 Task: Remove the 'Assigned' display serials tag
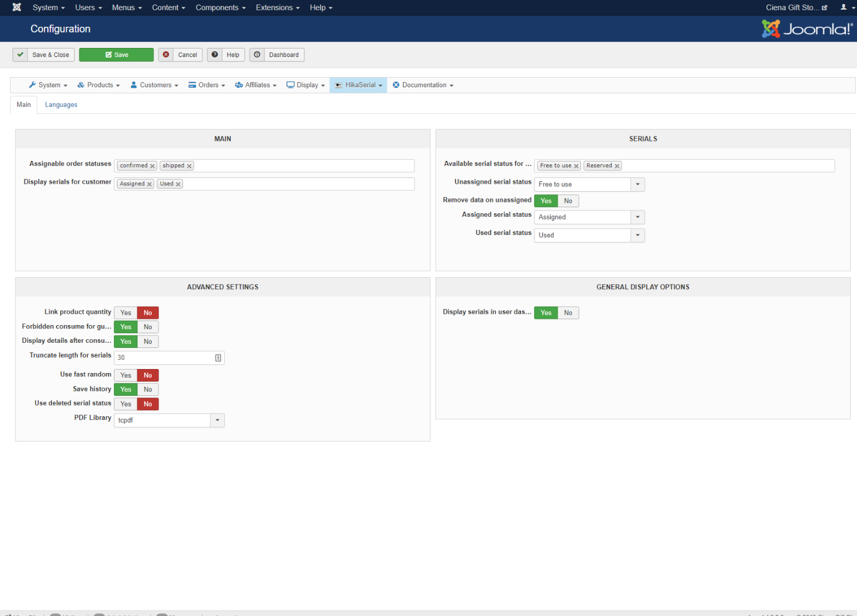click(x=149, y=184)
